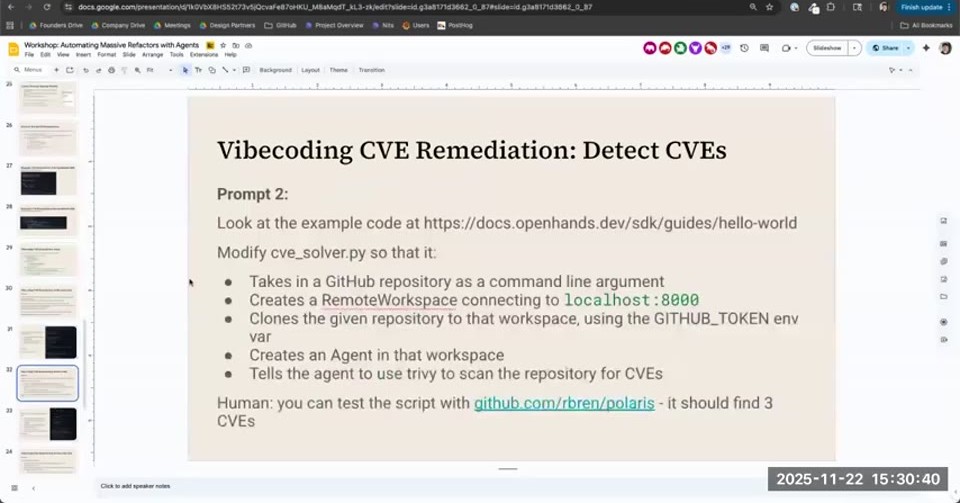
Task: Open the zoom Fit dropdown
Action: (x=158, y=70)
